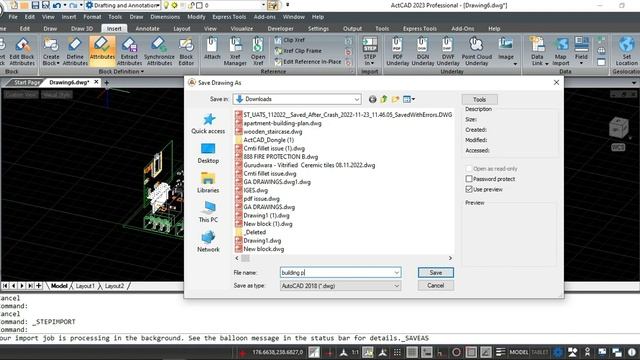Select the Clip Xref tool

pyautogui.click(x=290, y=40)
